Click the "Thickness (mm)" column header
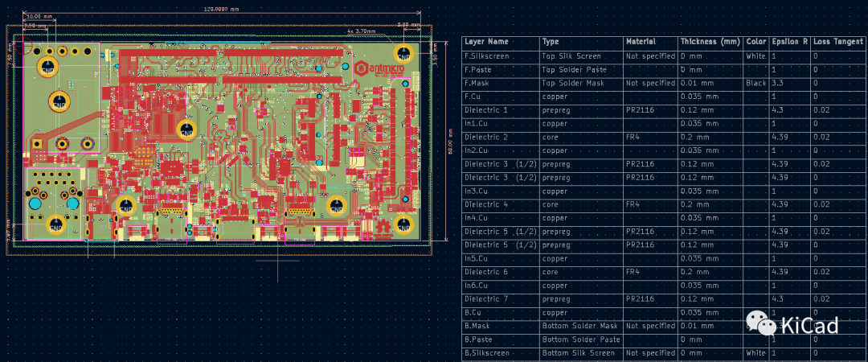 click(x=710, y=42)
